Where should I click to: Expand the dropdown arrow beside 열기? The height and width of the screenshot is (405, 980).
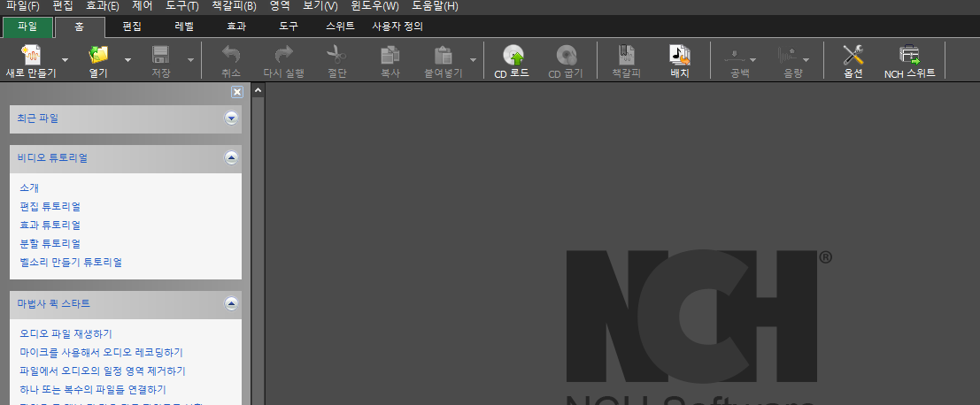(x=128, y=60)
